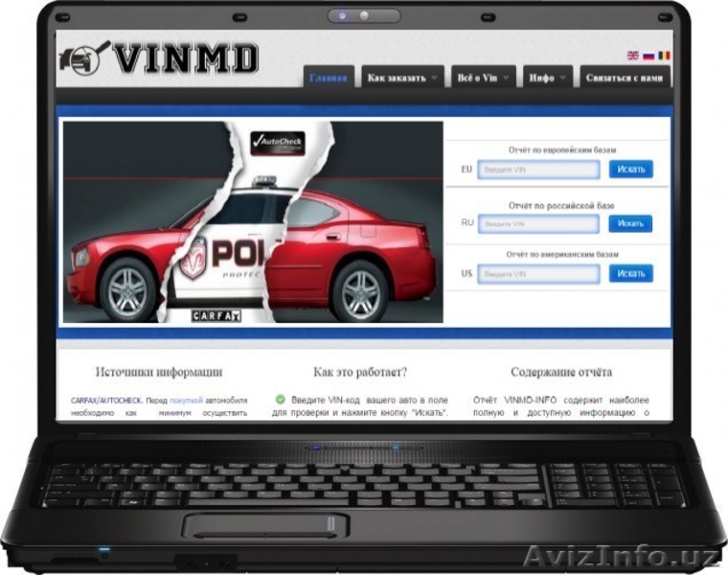Screen dimensions: 728x575
Task: Click the RU VIN input field
Action: [538, 223]
